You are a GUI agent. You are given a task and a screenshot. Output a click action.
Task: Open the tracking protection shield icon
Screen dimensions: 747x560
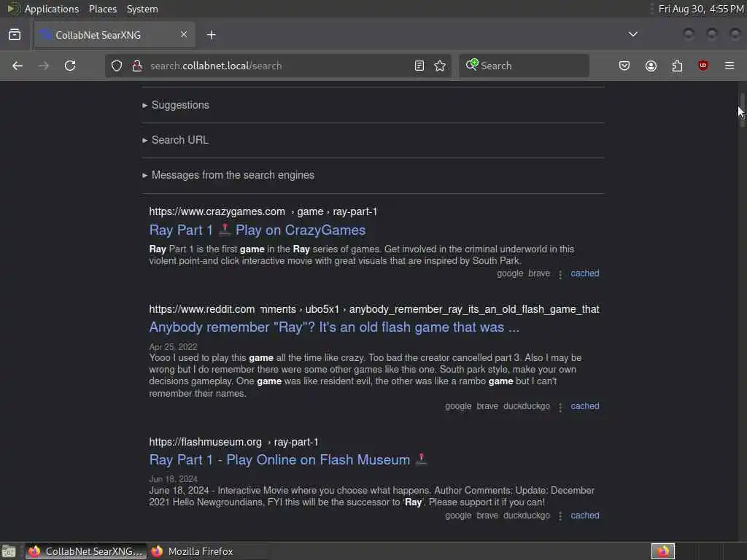[117, 66]
